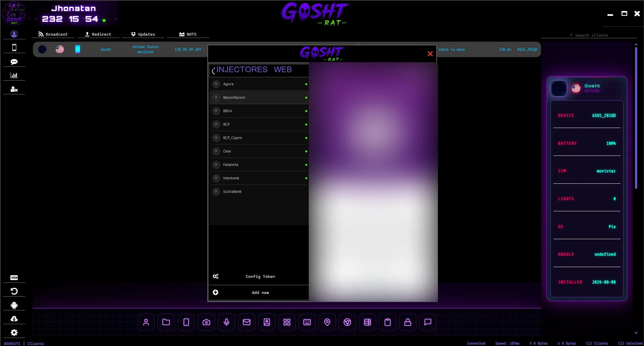Screen dimensions: 644x346
Task: Click the clipboard icon in bottom toolbar
Action: click(x=388, y=322)
